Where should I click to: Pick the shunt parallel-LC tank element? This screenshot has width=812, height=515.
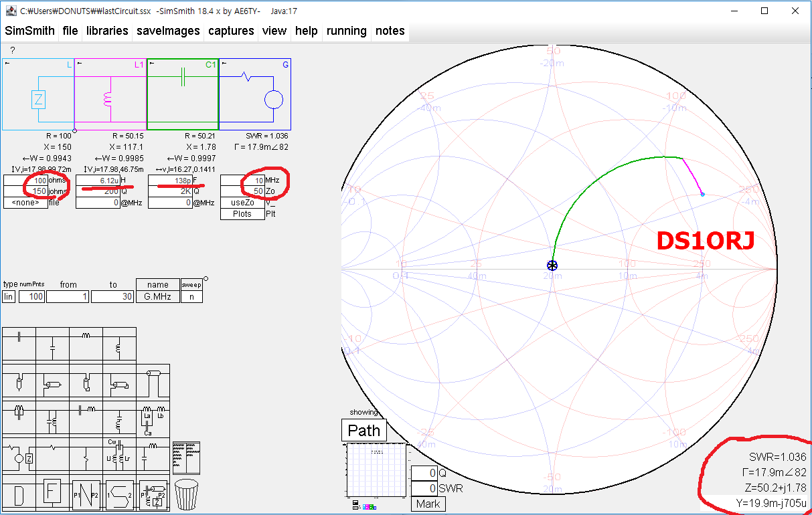53,417
